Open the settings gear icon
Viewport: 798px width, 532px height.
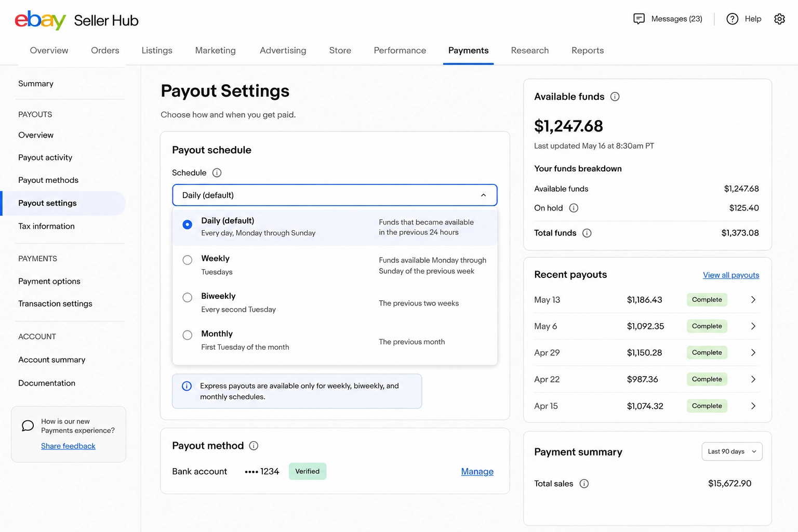[779, 19]
